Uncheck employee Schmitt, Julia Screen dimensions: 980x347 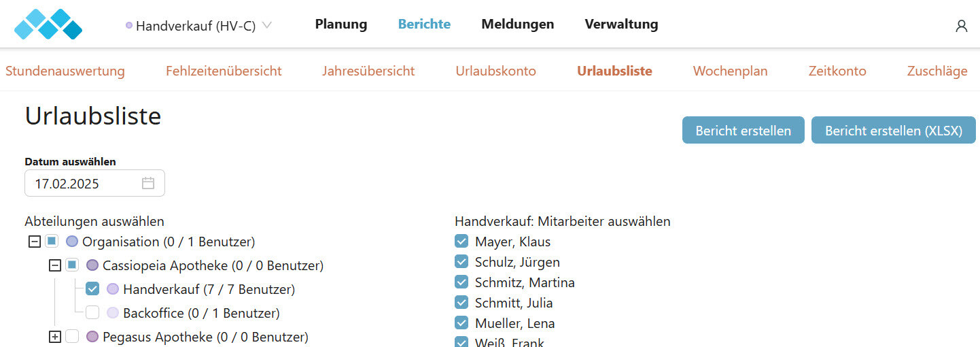[x=461, y=303]
